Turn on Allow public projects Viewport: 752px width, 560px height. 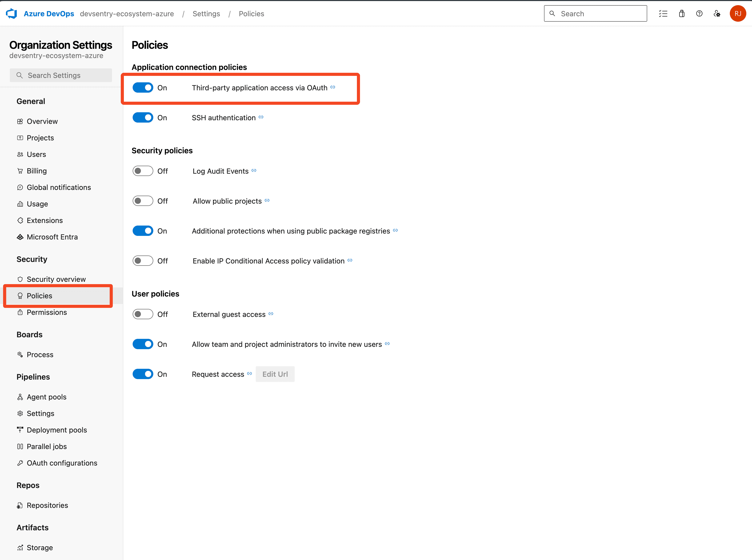pos(143,201)
